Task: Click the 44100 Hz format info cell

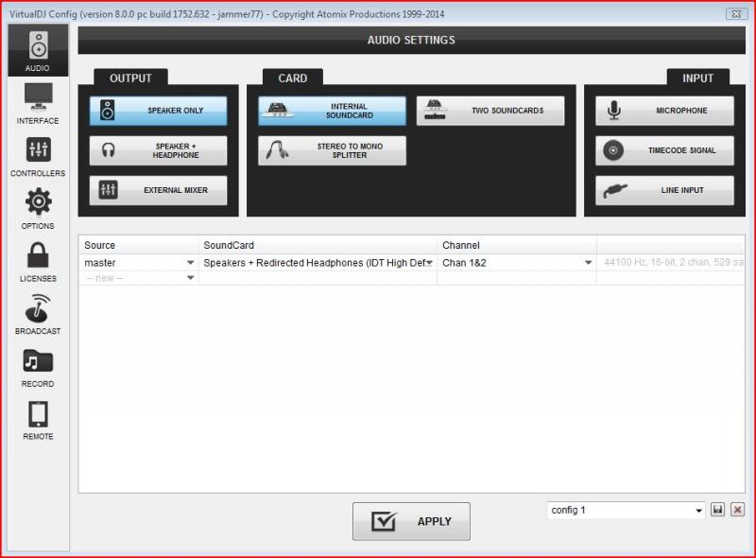Action: tap(671, 263)
